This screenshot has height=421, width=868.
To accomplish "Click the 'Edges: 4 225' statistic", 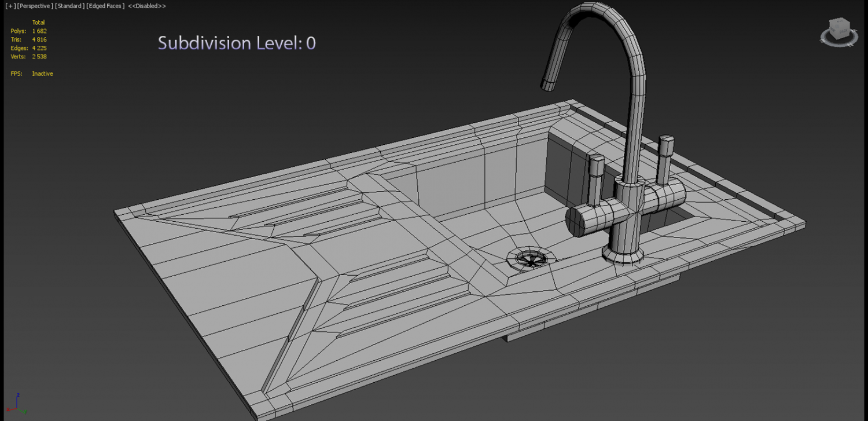I will tap(28, 48).
